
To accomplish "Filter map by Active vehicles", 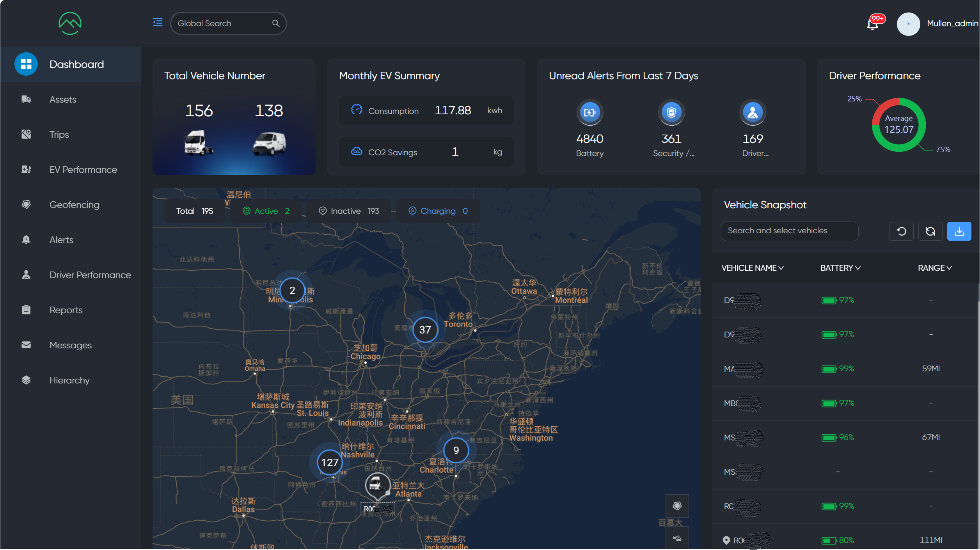I will 266,211.
